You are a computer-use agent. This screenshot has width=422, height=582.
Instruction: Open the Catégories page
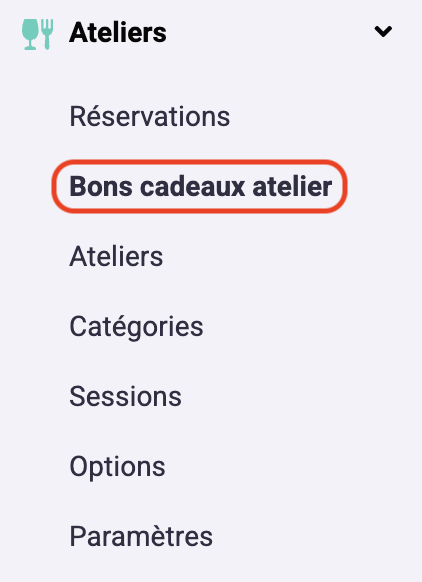coord(136,327)
